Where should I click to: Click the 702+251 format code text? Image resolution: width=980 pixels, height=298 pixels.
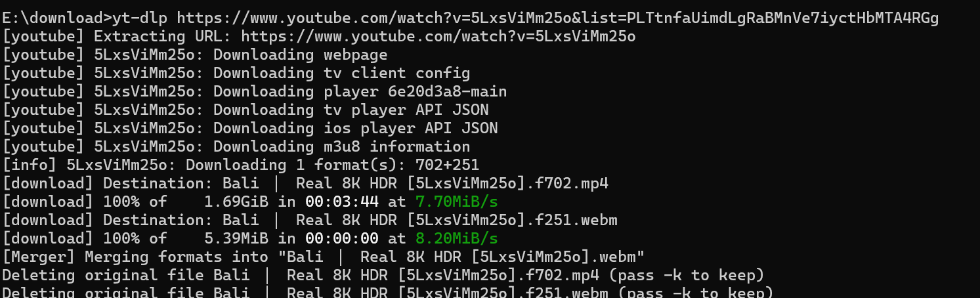447,165
